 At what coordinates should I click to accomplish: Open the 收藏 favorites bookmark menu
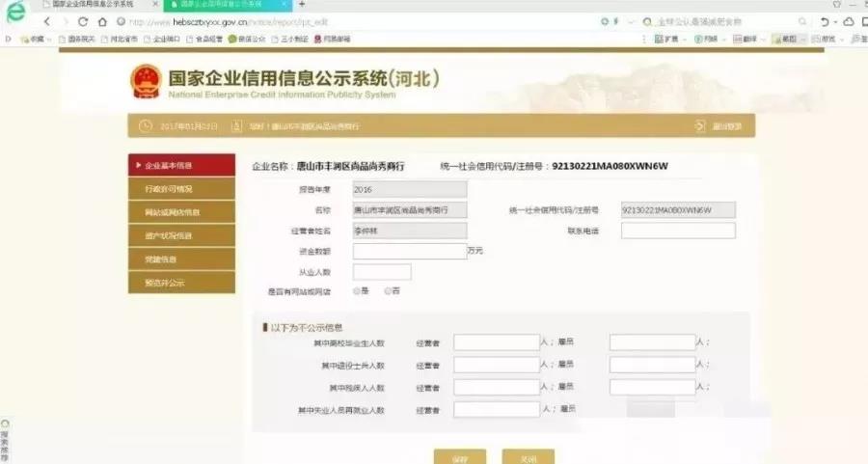coord(36,40)
